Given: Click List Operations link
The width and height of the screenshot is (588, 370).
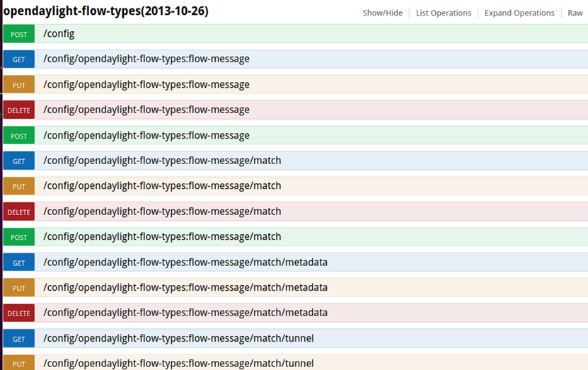Looking at the screenshot, I should [444, 13].
